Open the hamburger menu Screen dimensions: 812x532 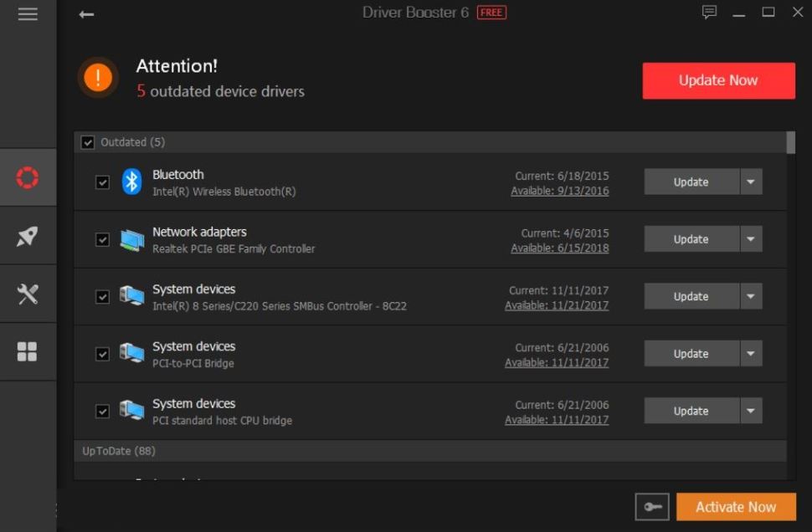tap(28, 14)
